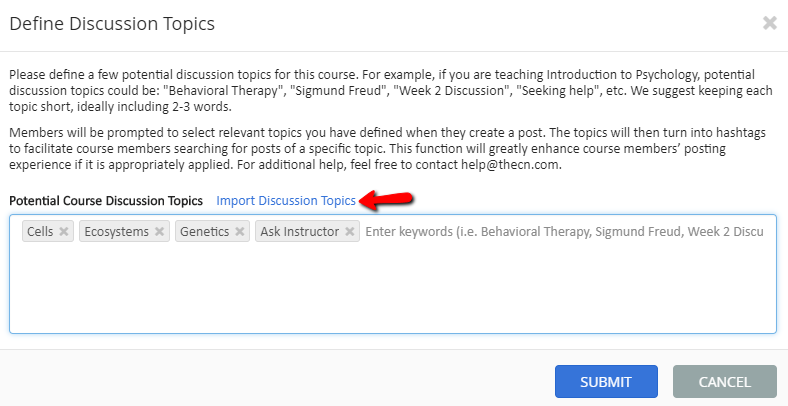Focus the Enter keywords input field
This screenshot has height=406, width=788.
[565, 231]
